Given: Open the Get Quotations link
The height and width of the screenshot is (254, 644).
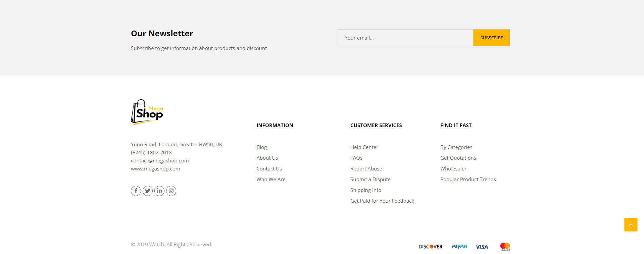Looking at the screenshot, I should coord(458,158).
